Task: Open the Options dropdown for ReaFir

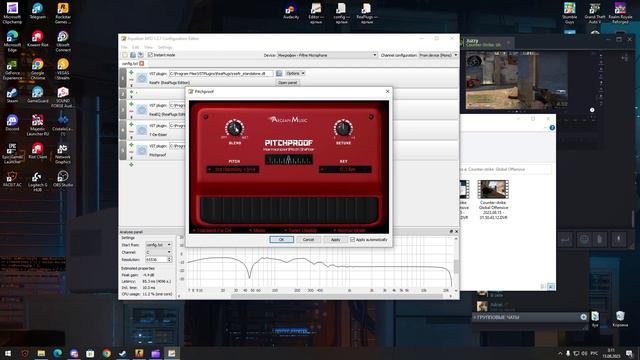Action: point(295,73)
